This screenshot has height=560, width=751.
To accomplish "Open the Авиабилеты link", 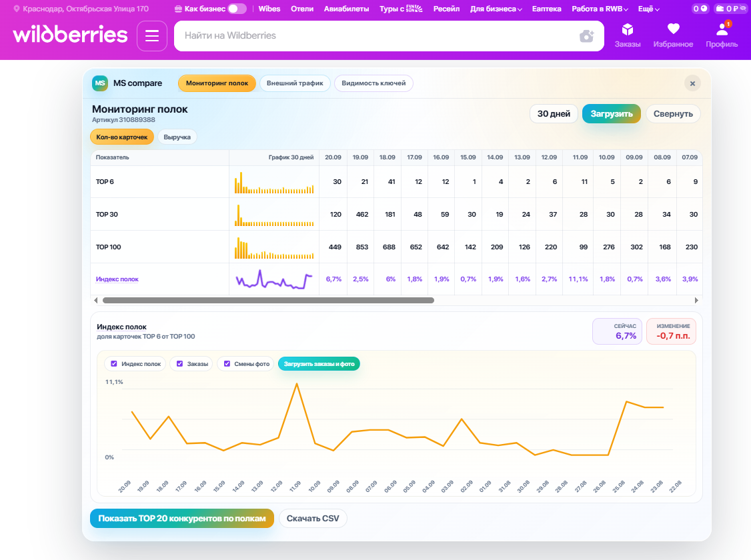I will (346, 9).
